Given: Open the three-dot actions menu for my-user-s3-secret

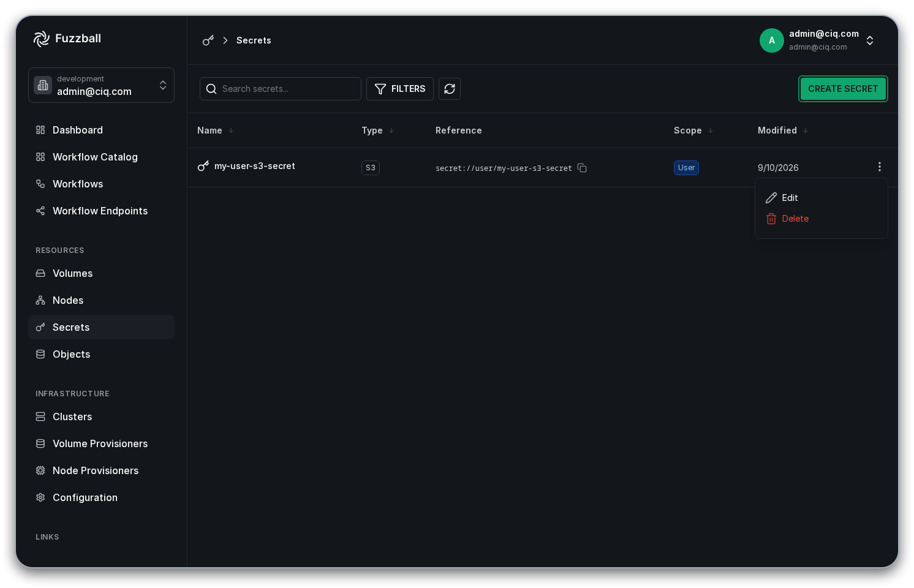Looking at the screenshot, I should click(x=880, y=167).
